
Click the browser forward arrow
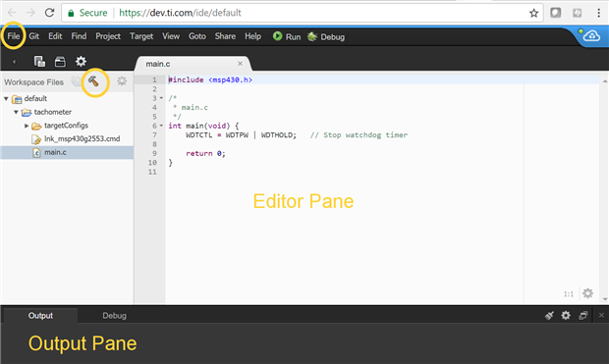[x=30, y=13]
